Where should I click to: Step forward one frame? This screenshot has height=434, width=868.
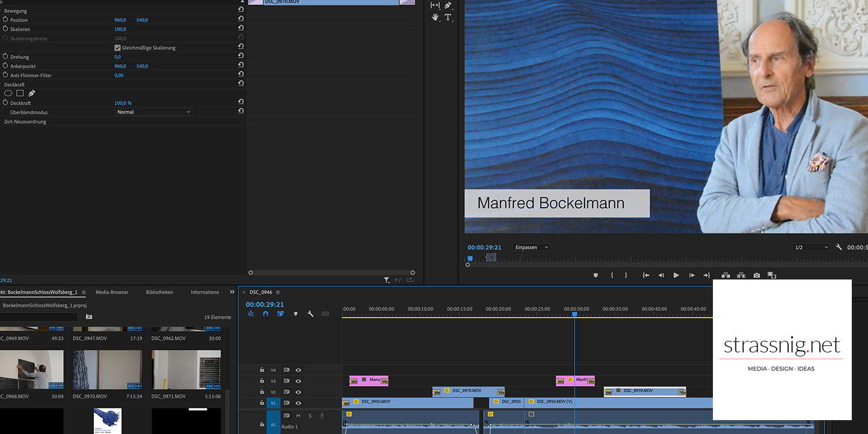(x=692, y=275)
